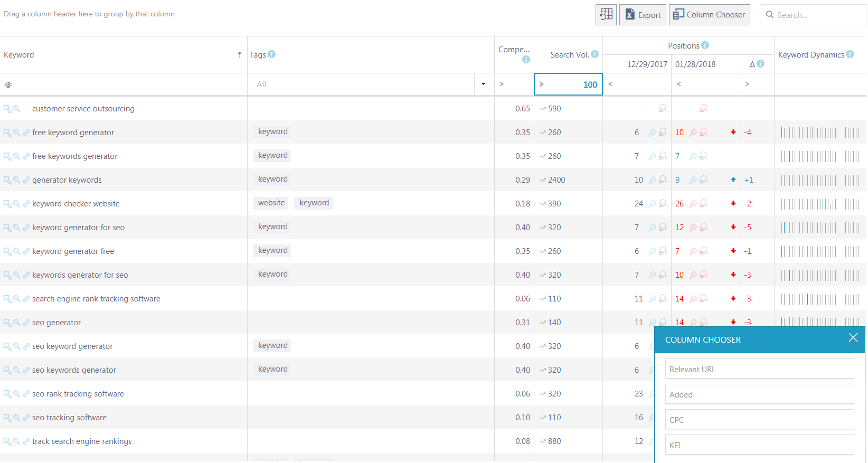Show info tooltip for Competition column
The image size is (868, 463).
(x=526, y=60)
